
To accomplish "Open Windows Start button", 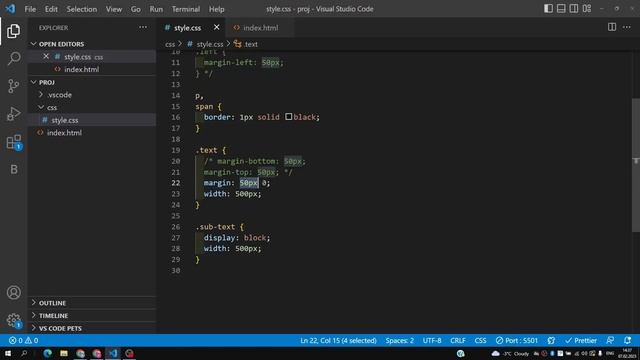I will [x=8, y=353].
